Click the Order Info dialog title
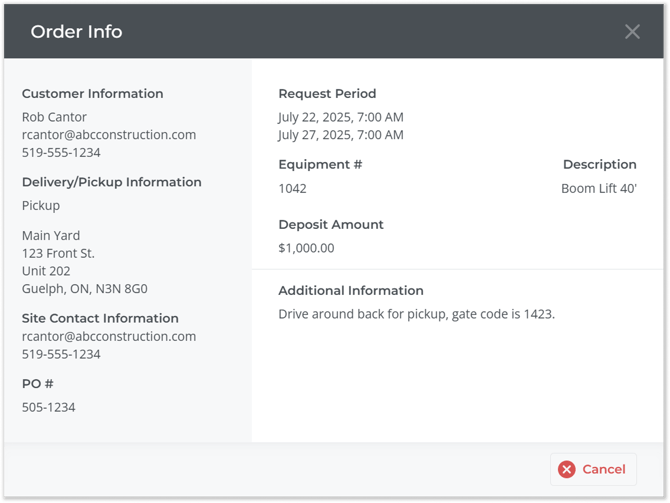 click(x=76, y=32)
